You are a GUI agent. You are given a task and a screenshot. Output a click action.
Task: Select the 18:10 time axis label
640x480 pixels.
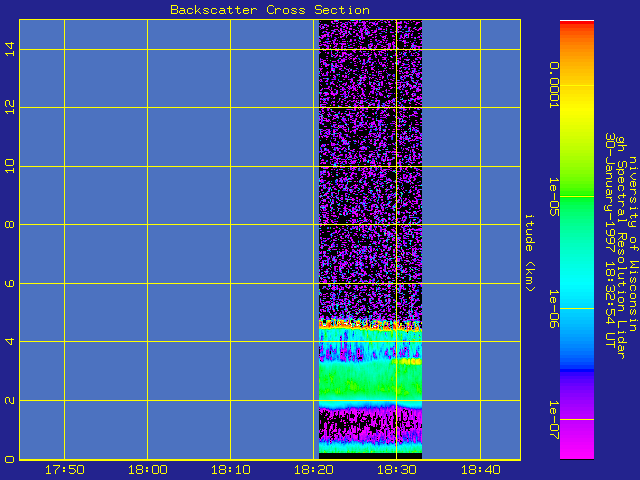point(231,470)
